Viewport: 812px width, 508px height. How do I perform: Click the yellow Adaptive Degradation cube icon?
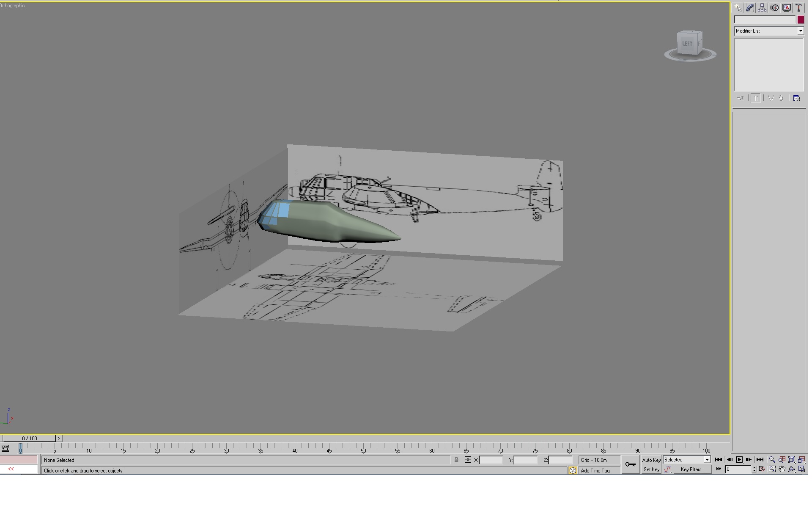click(x=573, y=470)
